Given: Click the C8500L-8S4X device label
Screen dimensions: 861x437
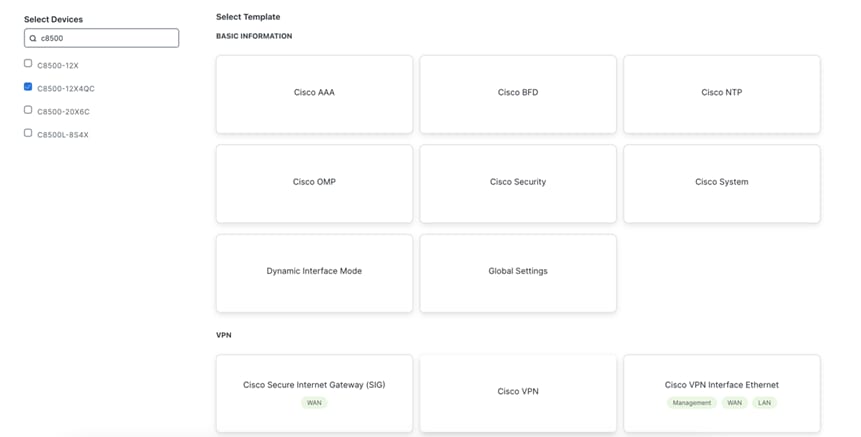Looking at the screenshot, I should click(x=63, y=135).
